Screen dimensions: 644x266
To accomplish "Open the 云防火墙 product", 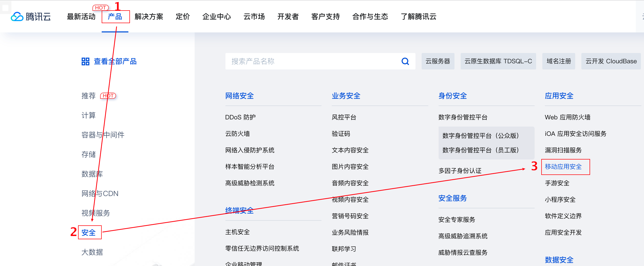I will (238, 134).
